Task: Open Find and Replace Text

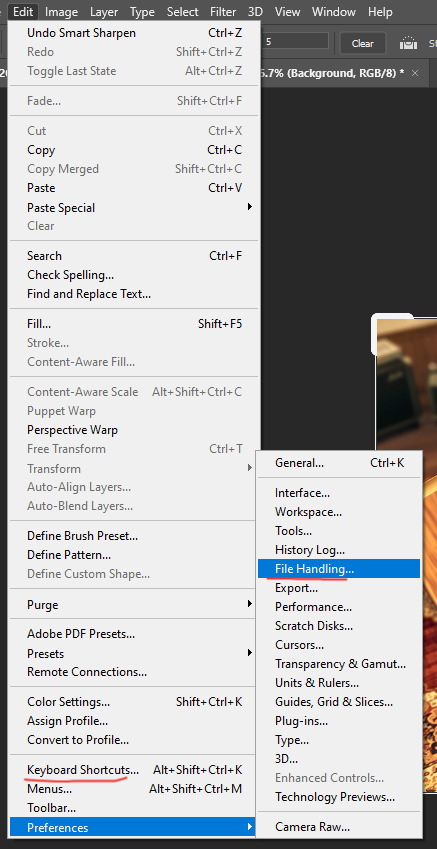Action: pos(134,294)
